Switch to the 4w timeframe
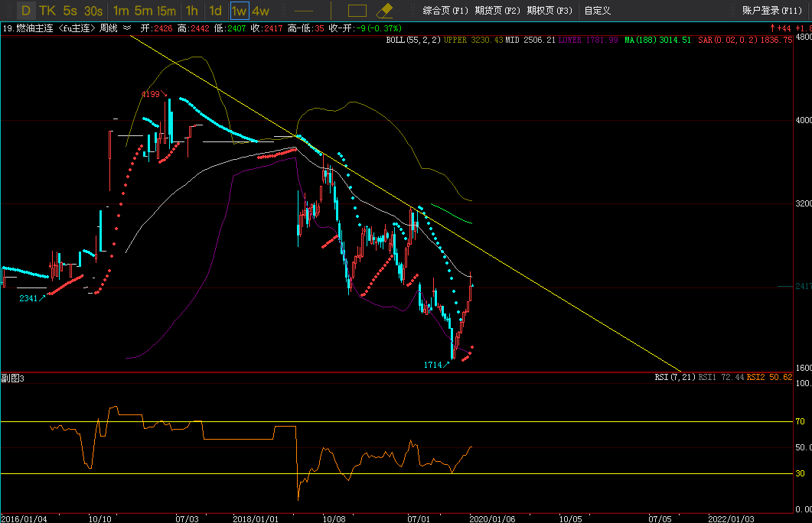Viewport: 812px width, 523px height. (x=260, y=11)
